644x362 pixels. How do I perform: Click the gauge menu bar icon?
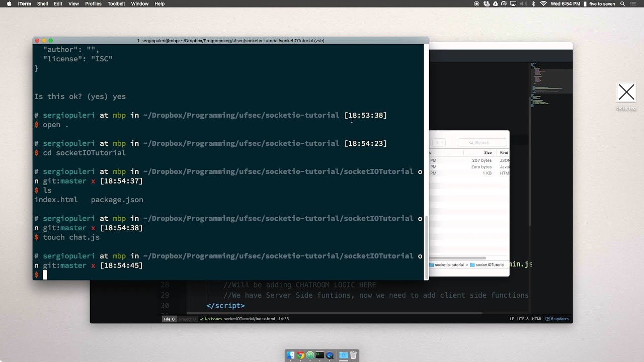504,4
